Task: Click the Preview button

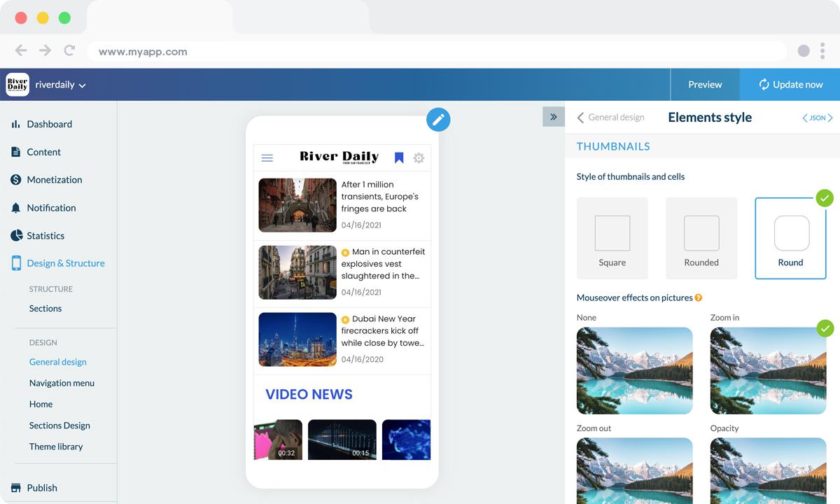Action: coord(704,85)
